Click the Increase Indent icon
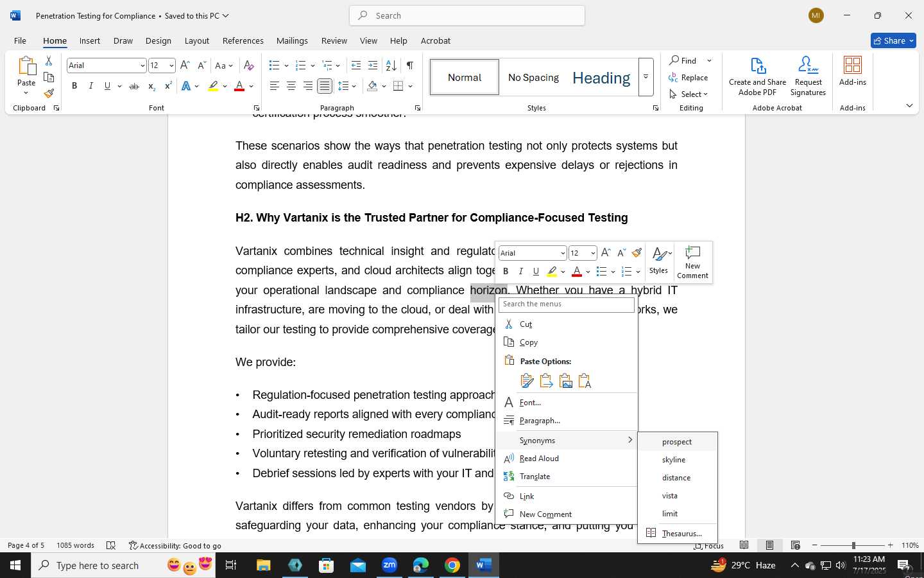 (x=373, y=66)
